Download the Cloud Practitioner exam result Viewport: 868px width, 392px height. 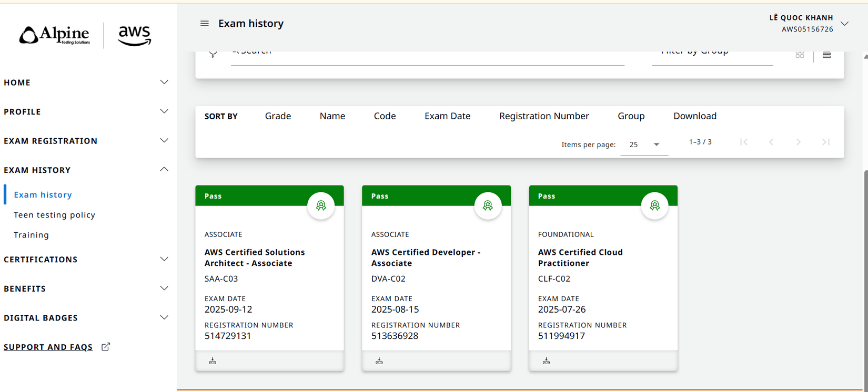click(x=546, y=361)
